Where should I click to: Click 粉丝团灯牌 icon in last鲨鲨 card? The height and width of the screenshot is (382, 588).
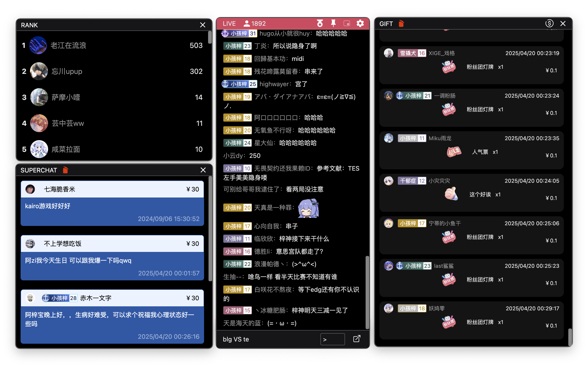click(449, 279)
